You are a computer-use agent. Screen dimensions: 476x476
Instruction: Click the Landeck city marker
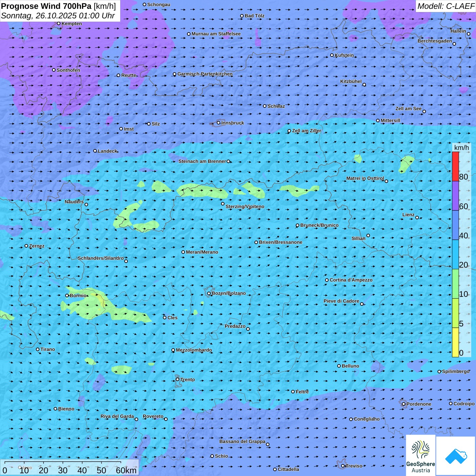click(x=95, y=151)
